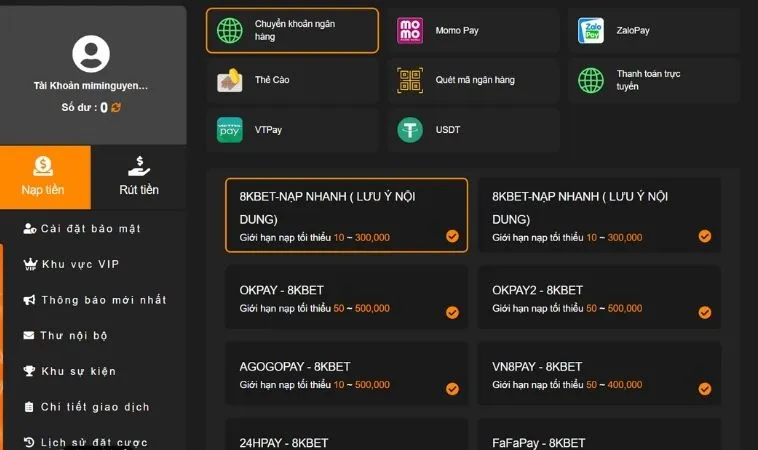Open Thông báo mới nhất menu item

(x=95, y=300)
